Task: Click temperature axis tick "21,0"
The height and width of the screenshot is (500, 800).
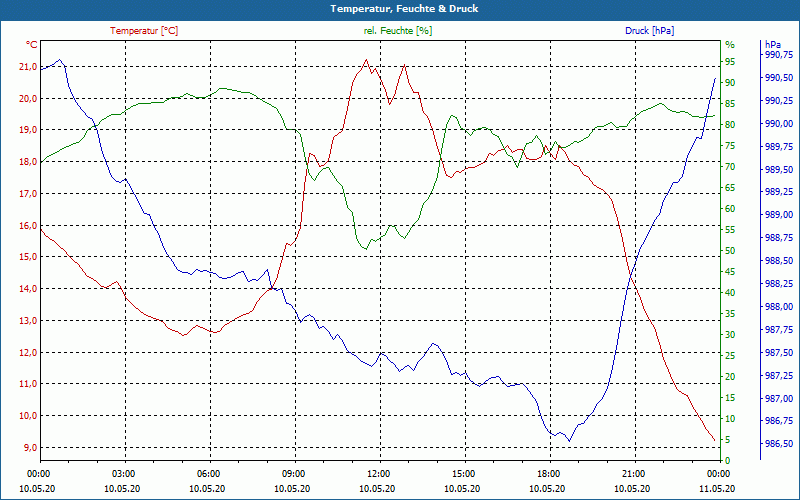Action: 29,67
